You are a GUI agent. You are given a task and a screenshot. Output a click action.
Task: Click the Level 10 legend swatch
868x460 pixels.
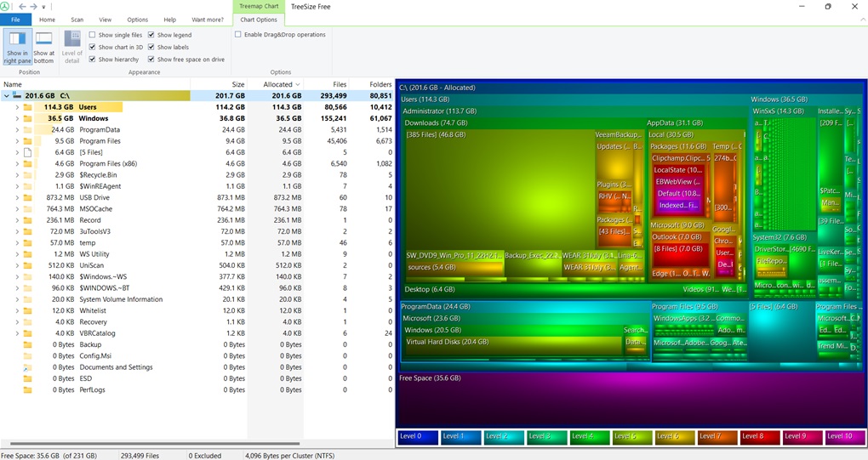pos(845,437)
